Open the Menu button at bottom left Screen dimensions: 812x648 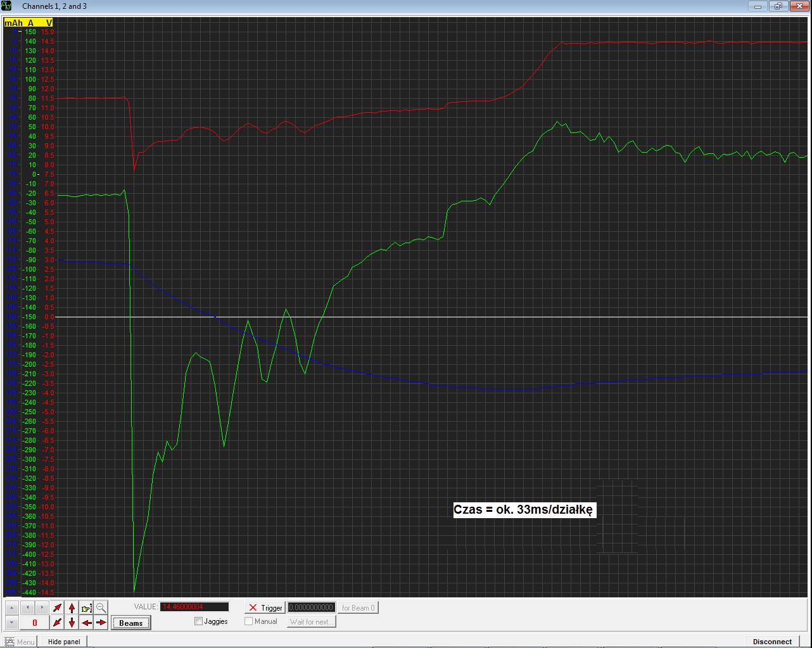click(x=20, y=642)
